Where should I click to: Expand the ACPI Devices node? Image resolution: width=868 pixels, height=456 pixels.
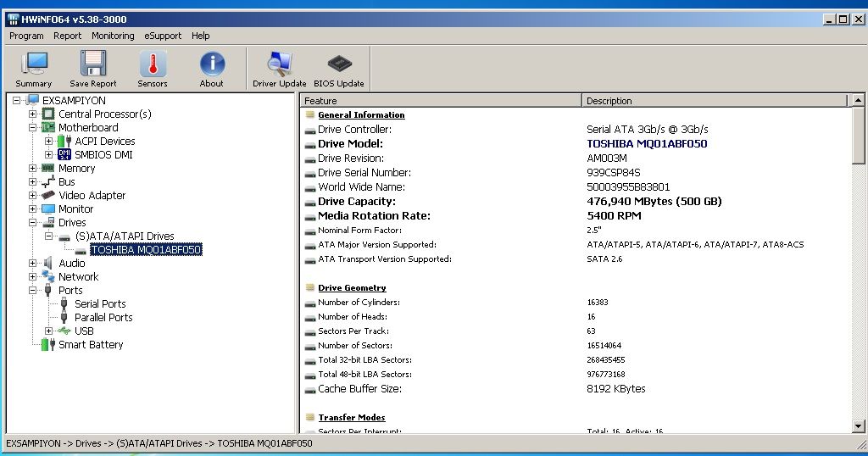tap(49, 141)
